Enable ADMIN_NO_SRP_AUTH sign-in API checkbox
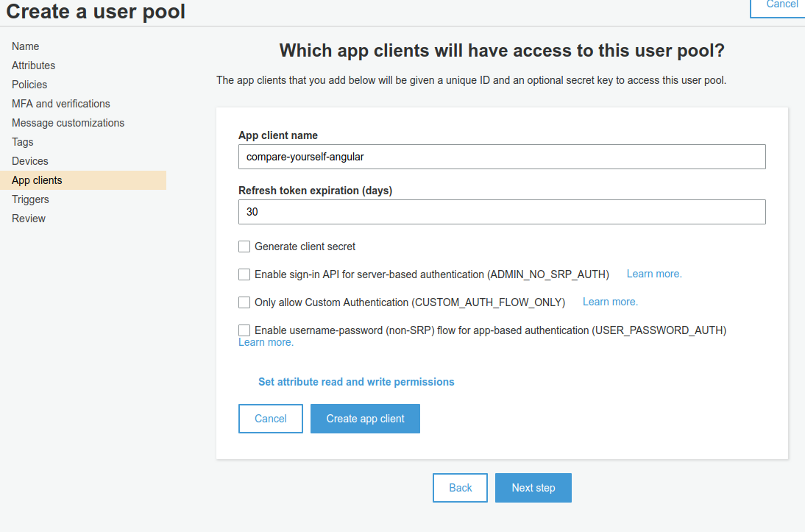The width and height of the screenshot is (805, 532). 244,274
